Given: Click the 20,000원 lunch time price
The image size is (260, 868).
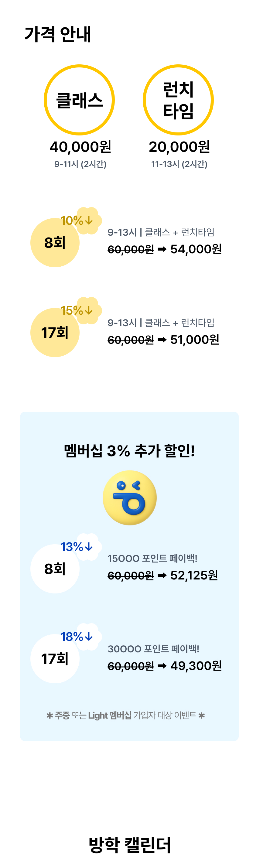Looking at the screenshot, I should [x=180, y=147].
